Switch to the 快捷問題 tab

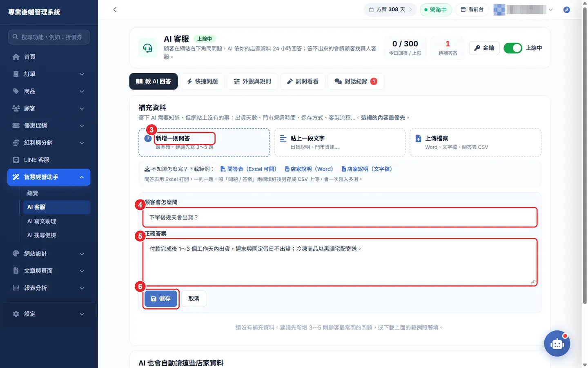click(x=203, y=81)
